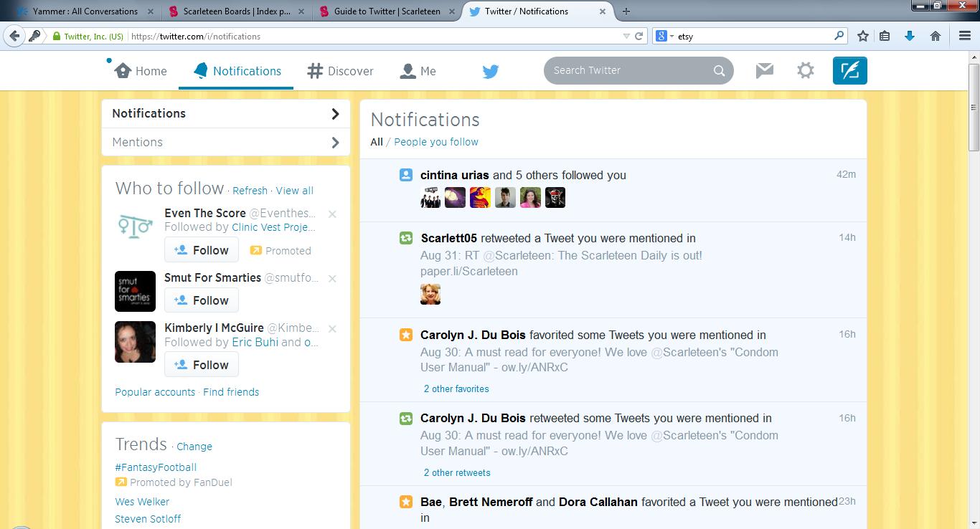
Task: Open direct messages envelope icon
Action: [765, 70]
